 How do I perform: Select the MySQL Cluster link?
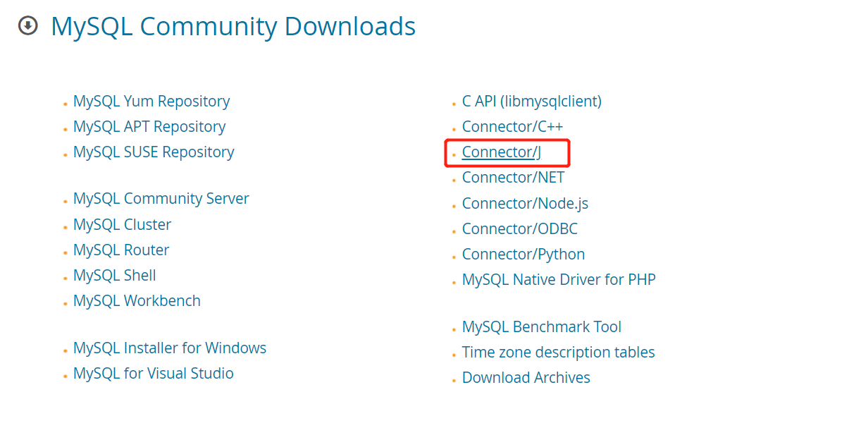[123, 225]
